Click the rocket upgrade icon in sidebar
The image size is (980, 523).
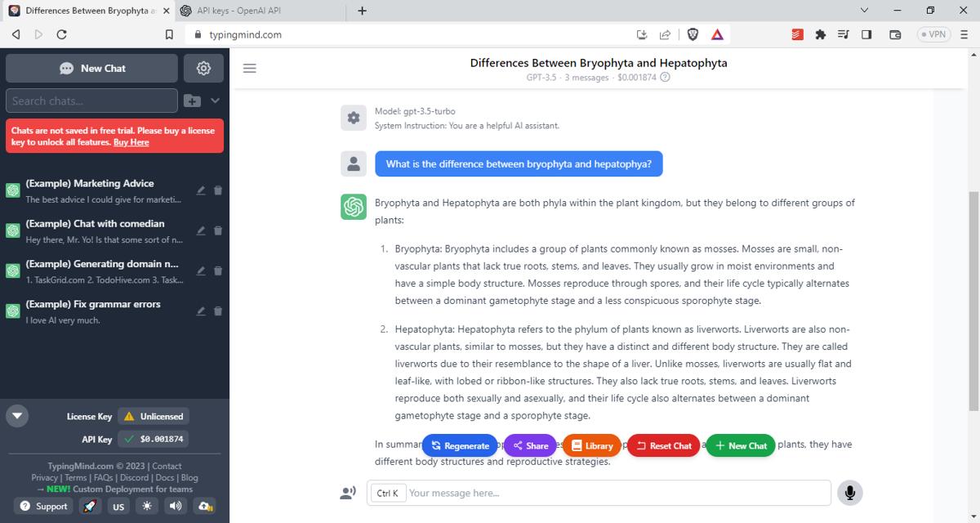90,506
